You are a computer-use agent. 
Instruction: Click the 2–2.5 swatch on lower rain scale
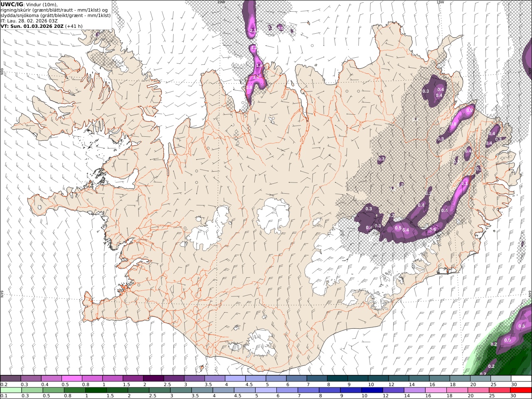(x=138, y=390)
